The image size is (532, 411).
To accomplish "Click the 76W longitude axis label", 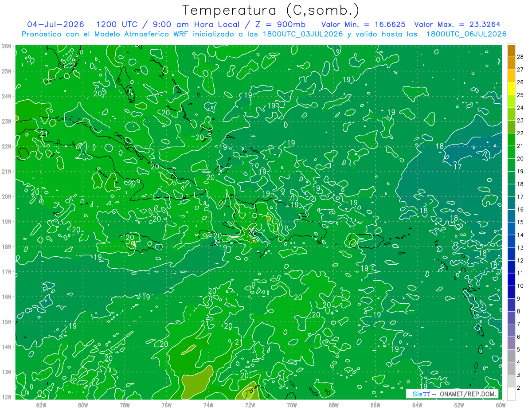I will [x=166, y=404].
